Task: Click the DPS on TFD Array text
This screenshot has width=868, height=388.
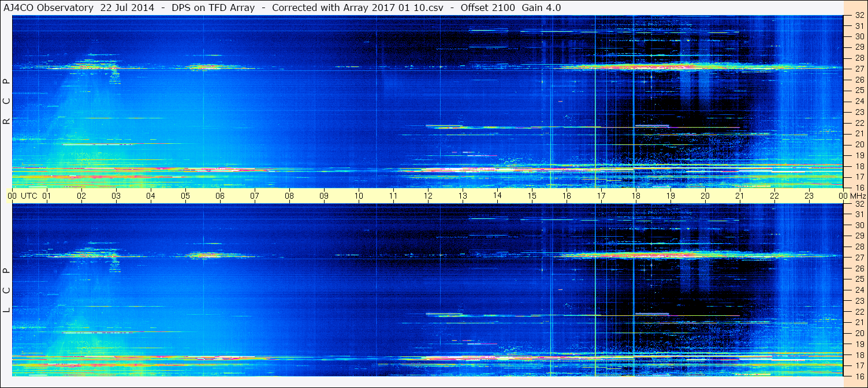Action: (213, 8)
